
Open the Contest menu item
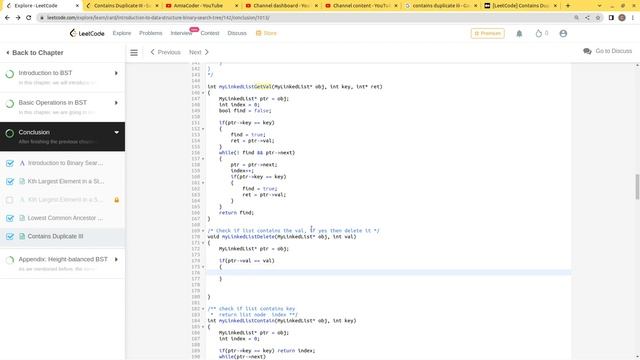pyautogui.click(x=210, y=33)
